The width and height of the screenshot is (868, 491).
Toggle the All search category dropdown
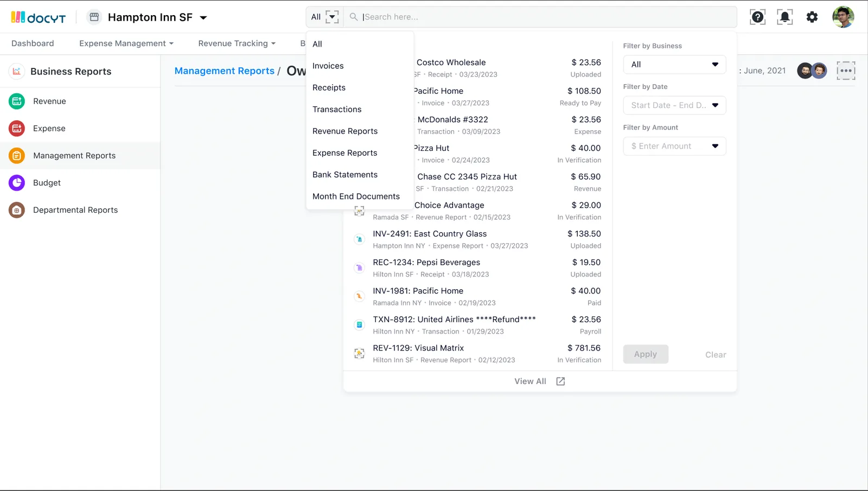[324, 17]
